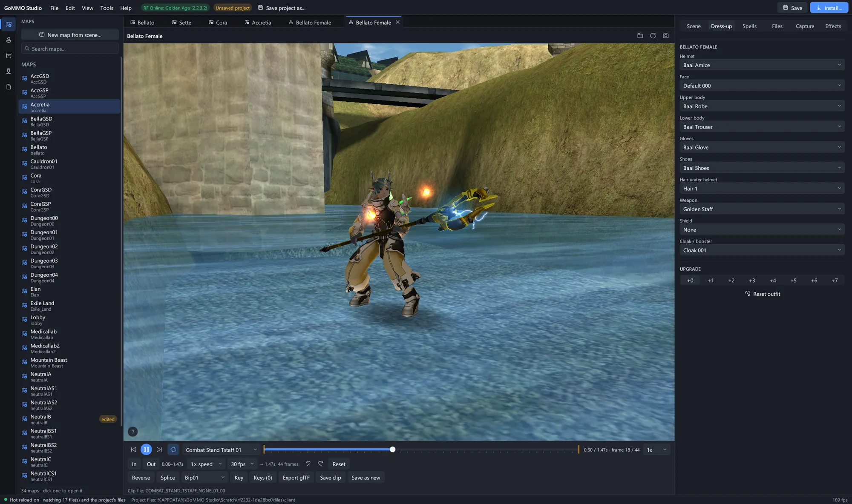Select upgrade level +0
Image resolution: width=852 pixels, height=504 pixels.
tap(690, 281)
